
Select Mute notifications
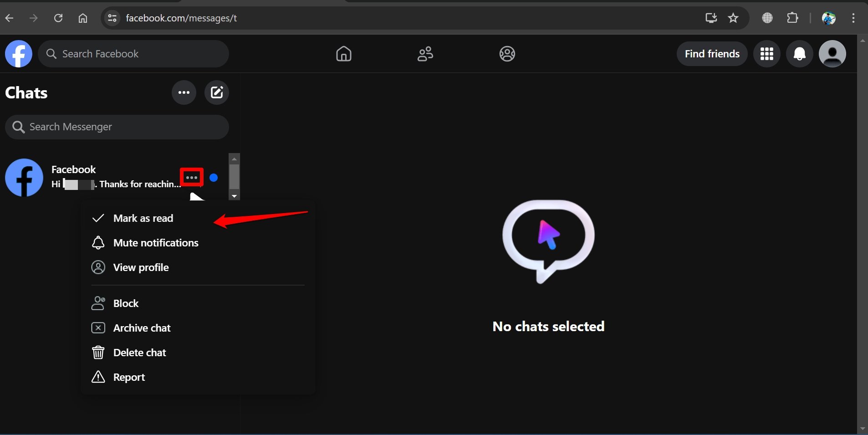pyautogui.click(x=198, y=243)
